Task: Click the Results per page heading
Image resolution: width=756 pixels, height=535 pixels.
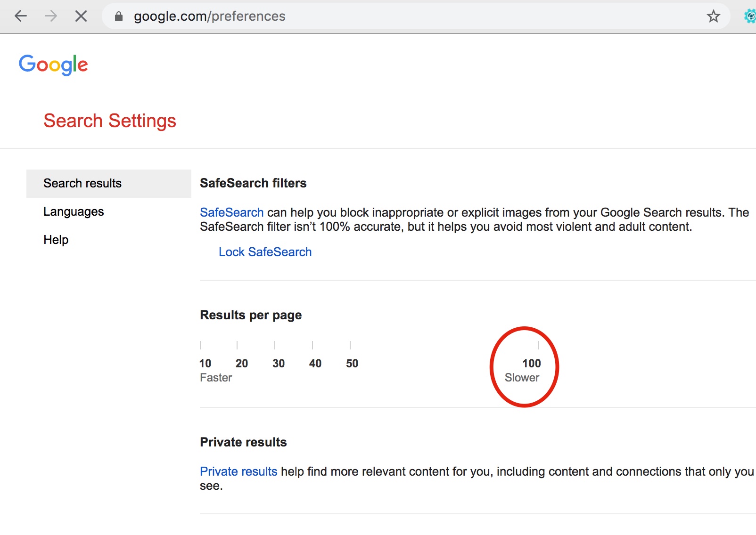Action: (251, 315)
